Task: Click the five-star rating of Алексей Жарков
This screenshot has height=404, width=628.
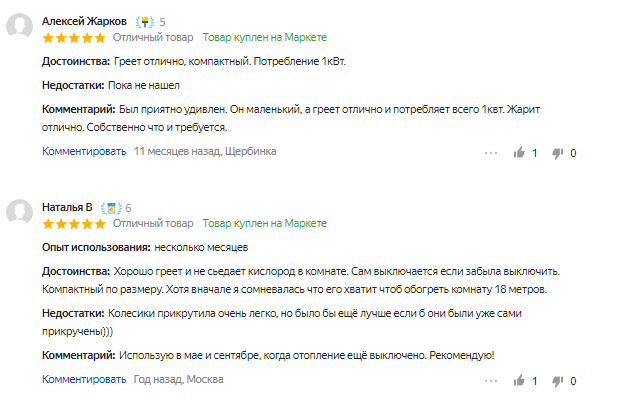Action: pos(74,38)
